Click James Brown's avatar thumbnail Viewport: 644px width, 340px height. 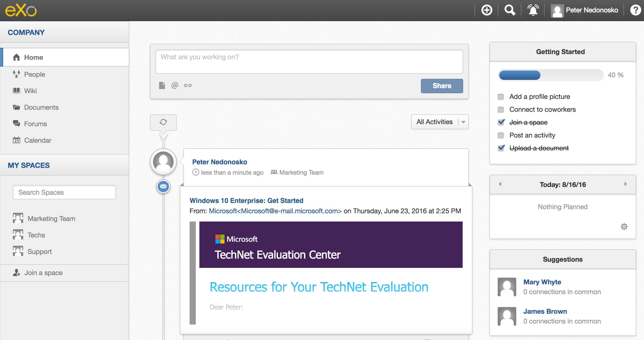pos(507,316)
